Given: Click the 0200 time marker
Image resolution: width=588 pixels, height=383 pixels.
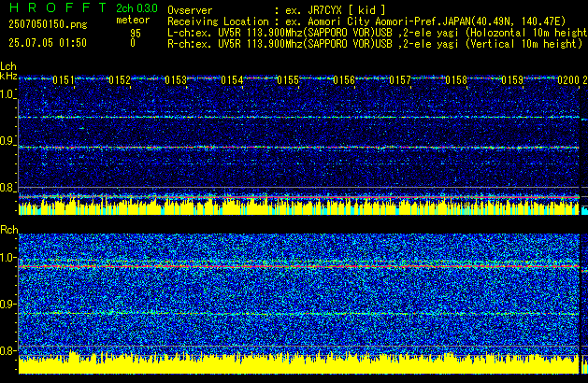Looking at the screenshot, I should coord(568,80).
